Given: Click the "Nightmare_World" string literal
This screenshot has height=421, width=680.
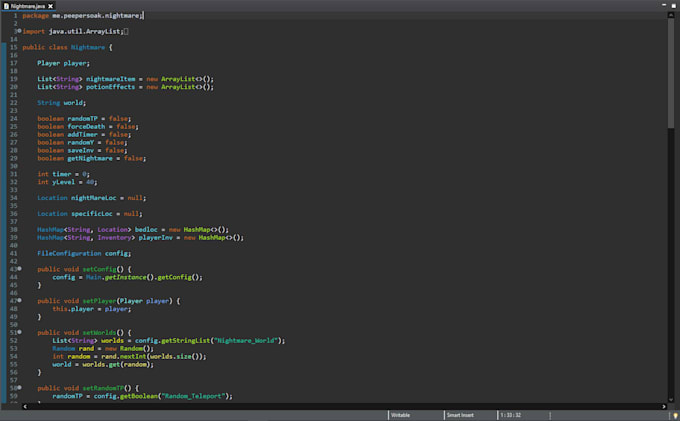Looking at the screenshot, I should click(245, 340).
